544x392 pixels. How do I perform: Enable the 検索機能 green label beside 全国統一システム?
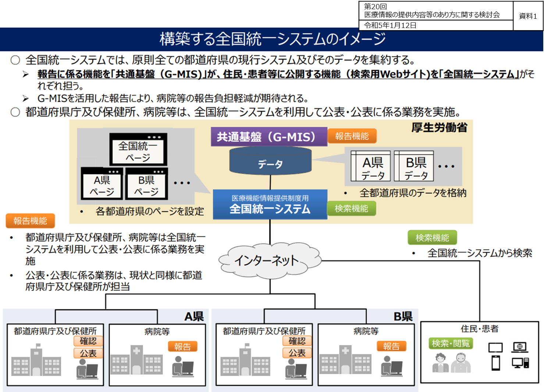pos(352,209)
